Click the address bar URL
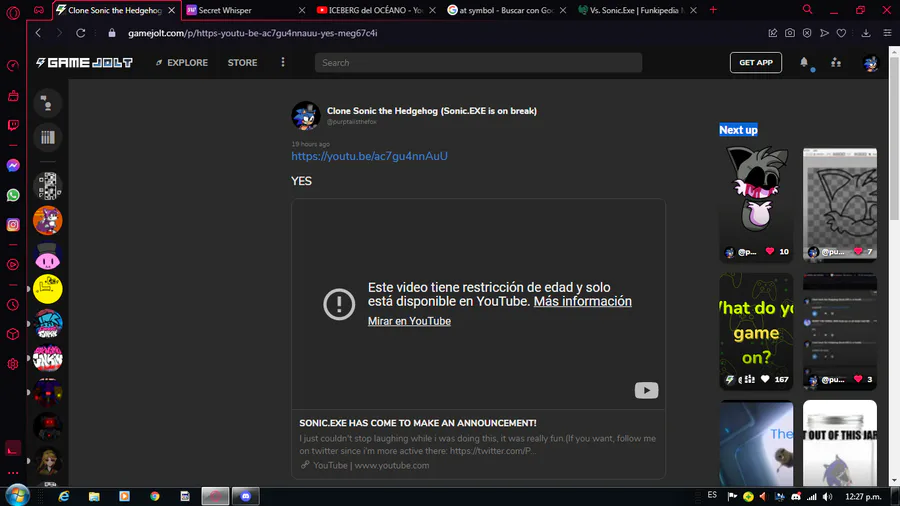900x506 pixels. point(253,33)
